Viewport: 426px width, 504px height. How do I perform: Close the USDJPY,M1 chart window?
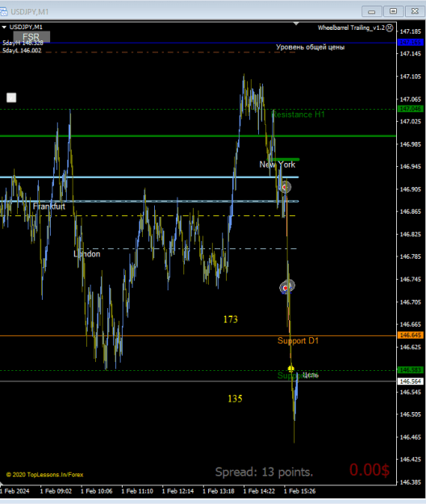pos(415,11)
